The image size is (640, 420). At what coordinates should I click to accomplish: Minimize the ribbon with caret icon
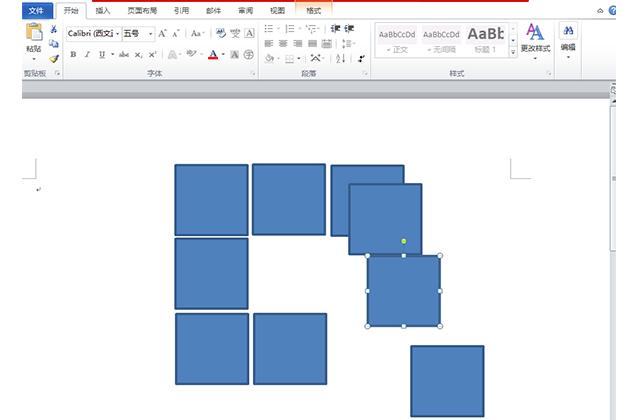(x=600, y=11)
